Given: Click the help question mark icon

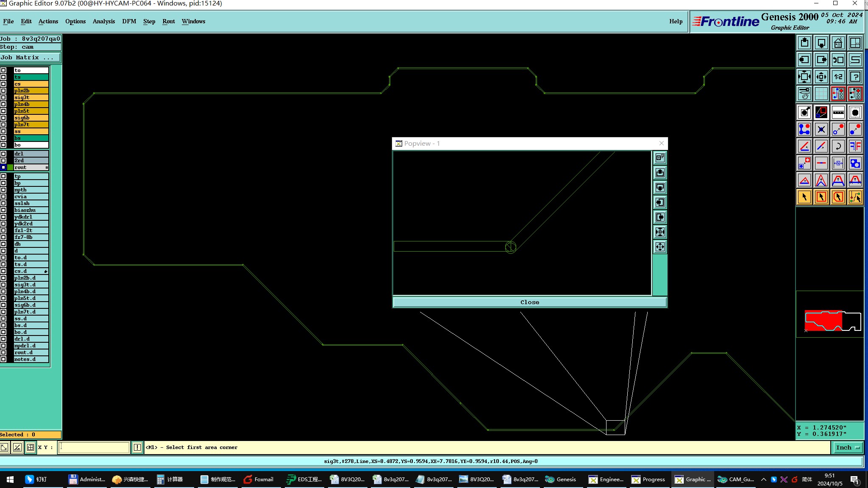Looking at the screenshot, I should pyautogui.click(x=855, y=77).
